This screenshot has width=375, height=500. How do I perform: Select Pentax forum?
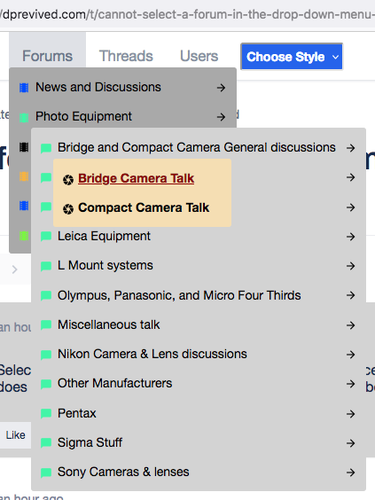tap(77, 413)
